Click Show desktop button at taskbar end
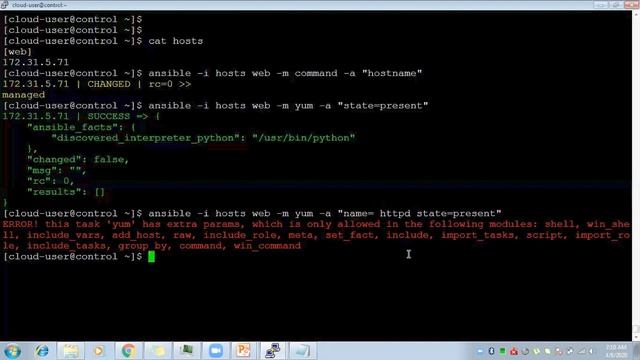 pyautogui.click(x=636, y=351)
